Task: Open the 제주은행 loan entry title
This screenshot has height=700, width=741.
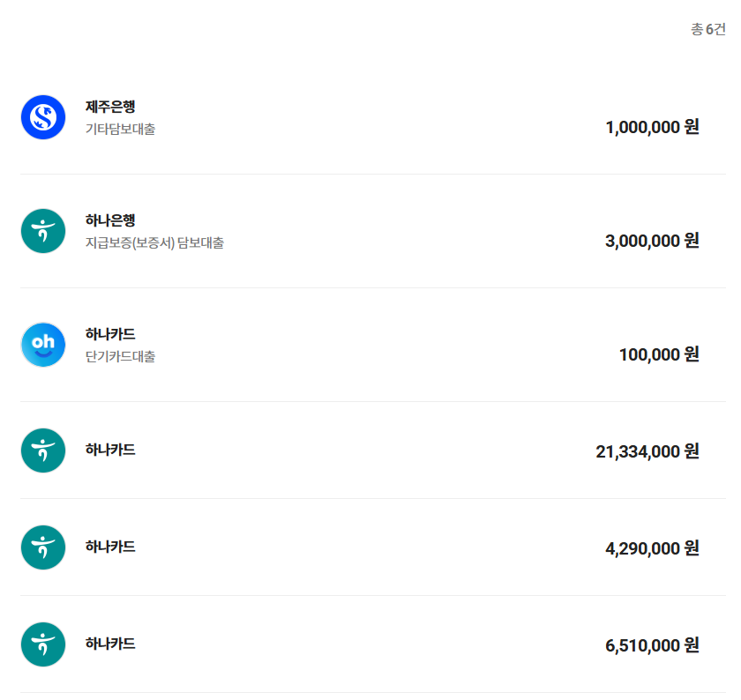Action: point(110,107)
